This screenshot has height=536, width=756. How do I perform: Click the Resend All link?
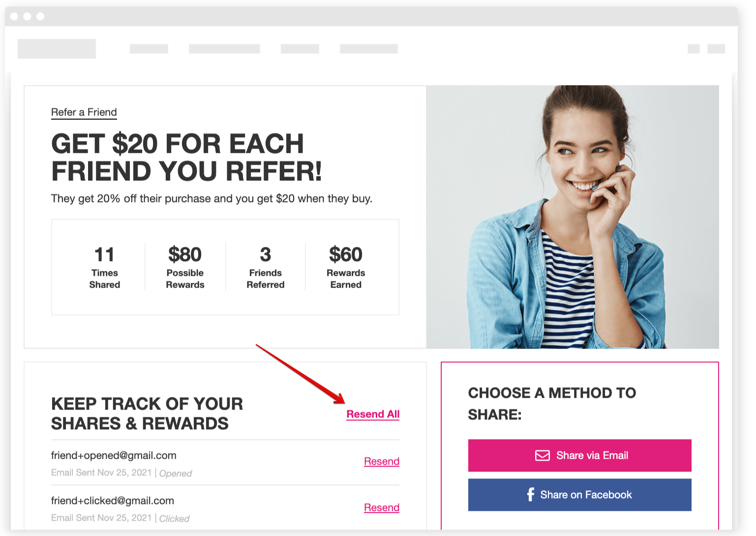[x=373, y=414]
